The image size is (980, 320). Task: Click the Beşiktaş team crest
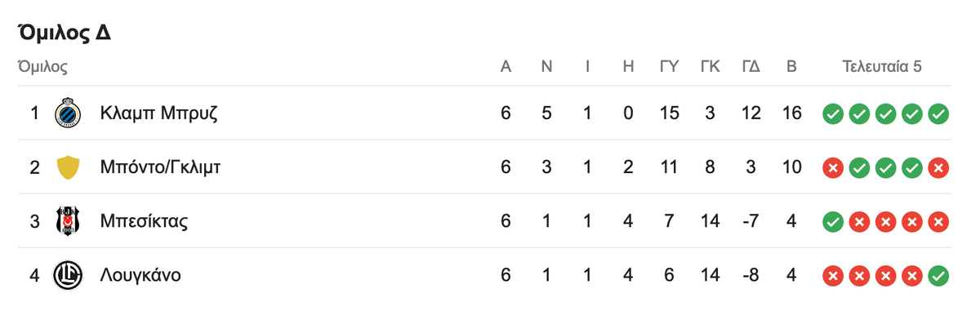pos(68,221)
